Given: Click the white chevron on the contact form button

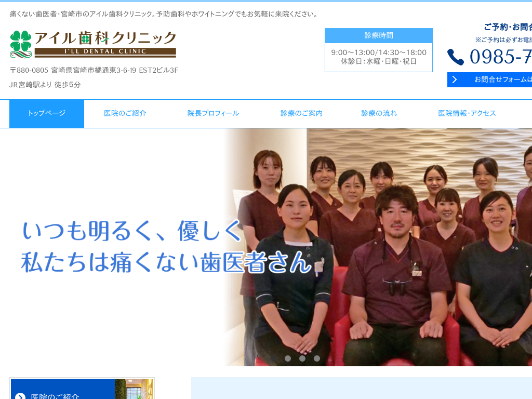Looking at the screenshot, I should [x=455, y=79].
